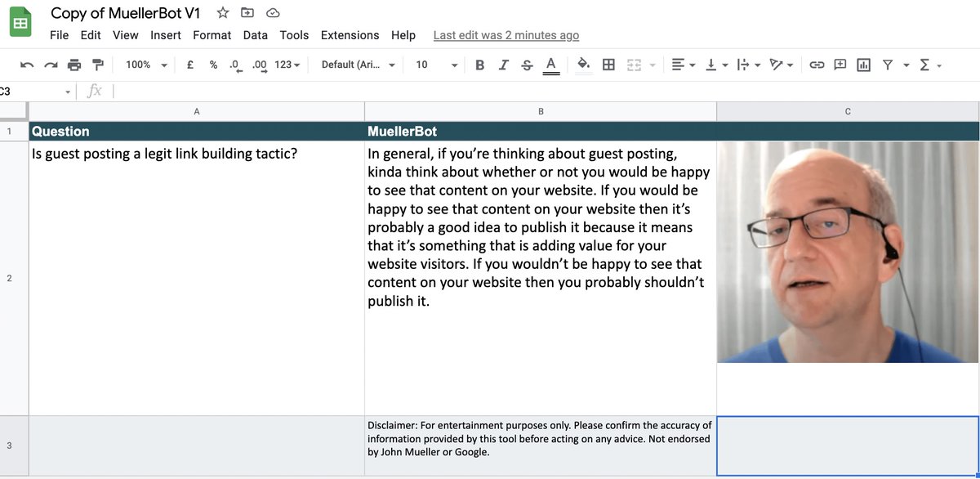Open the Data menu

coord(256,35)
